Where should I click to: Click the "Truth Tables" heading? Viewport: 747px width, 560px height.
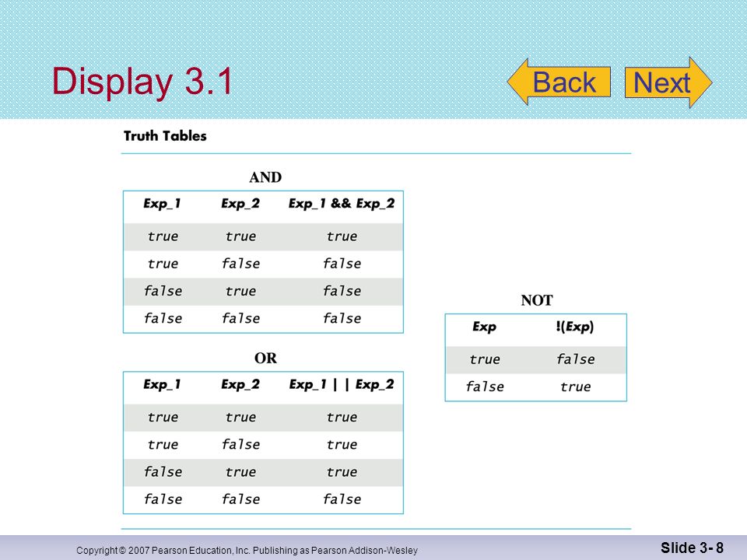(165, 136)
